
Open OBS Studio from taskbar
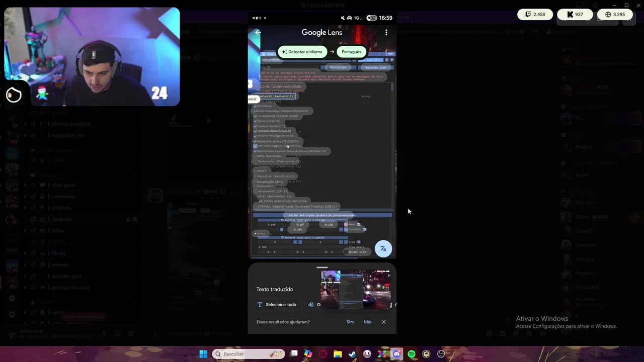pyautogui.click(x=441, y=354)
